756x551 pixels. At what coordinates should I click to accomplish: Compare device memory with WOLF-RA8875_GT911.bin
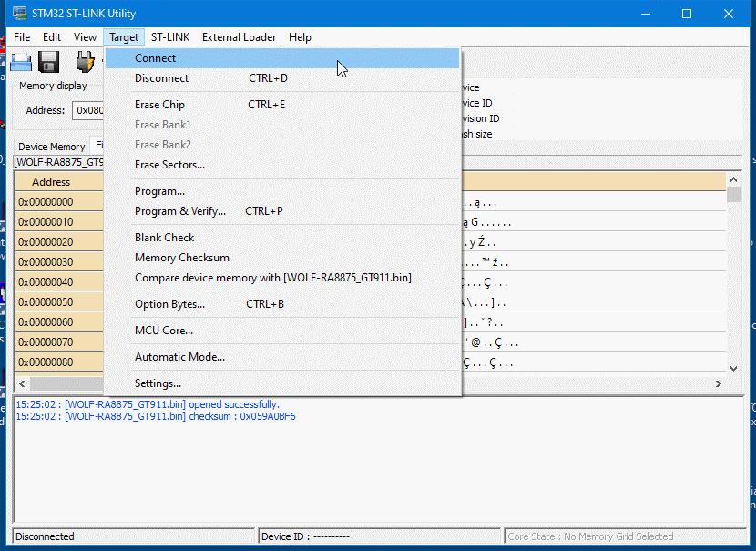[273, 278]
